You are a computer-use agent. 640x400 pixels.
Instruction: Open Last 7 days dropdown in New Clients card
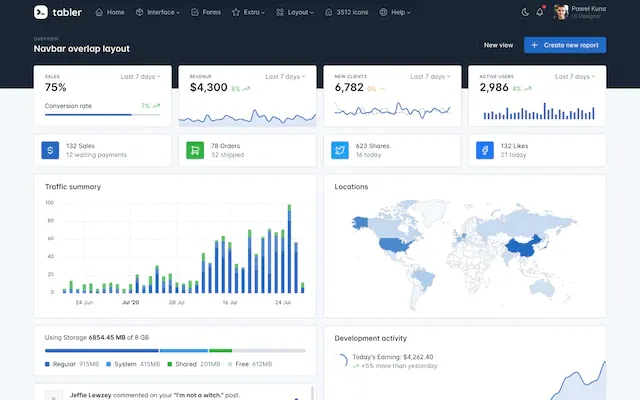(x=430, y=76)
